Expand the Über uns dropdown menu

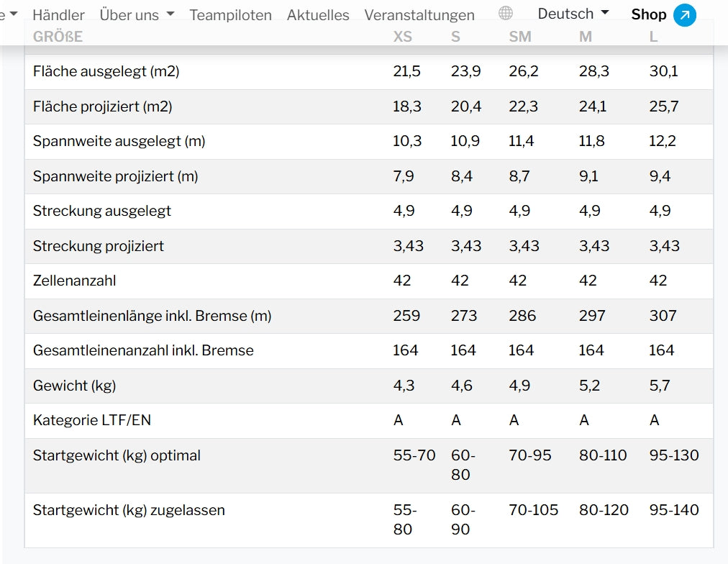137,14
